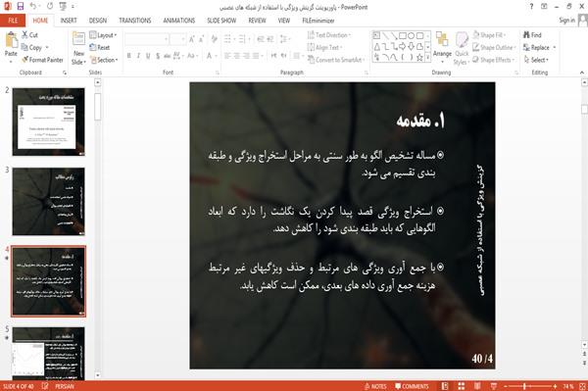Toggle text Shadow (S) formatting
This screenshot has width=588, height=391.
[x=158, y=56]
